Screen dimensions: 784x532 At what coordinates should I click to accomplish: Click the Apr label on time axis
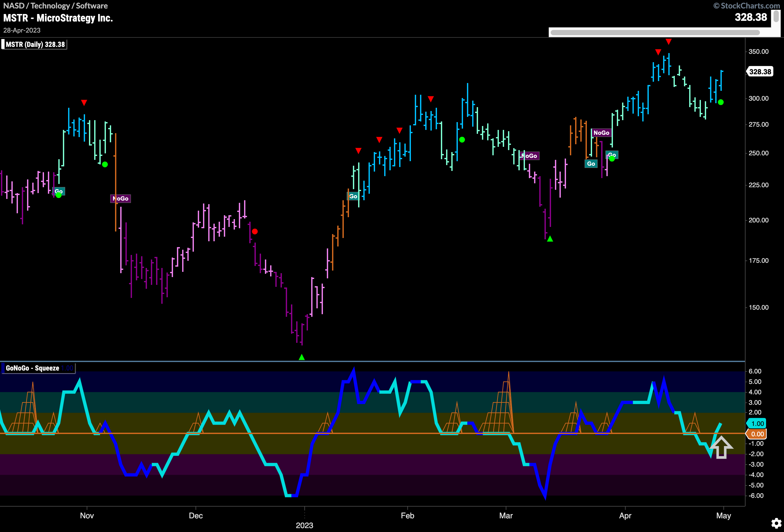coord(625,515)
